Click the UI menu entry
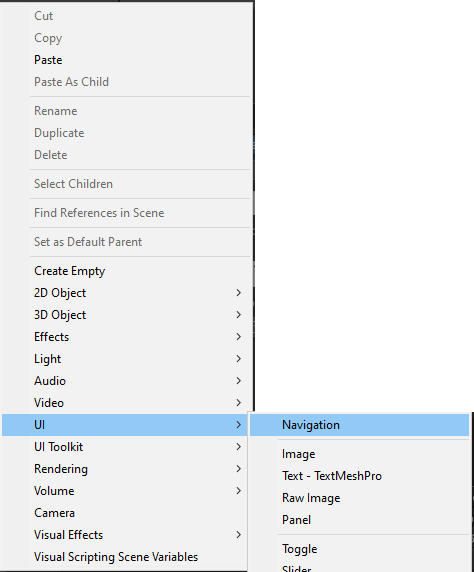The image size is (474, 572). pos(126,425)
